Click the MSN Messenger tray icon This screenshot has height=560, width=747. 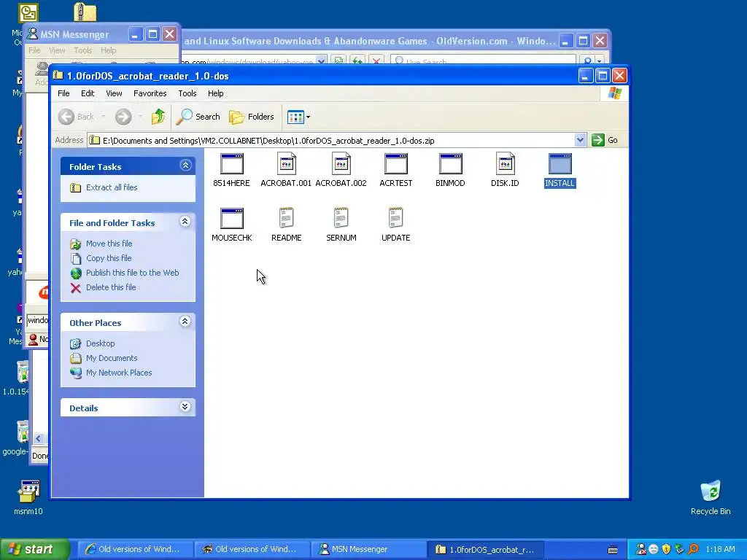click(641, 550)
